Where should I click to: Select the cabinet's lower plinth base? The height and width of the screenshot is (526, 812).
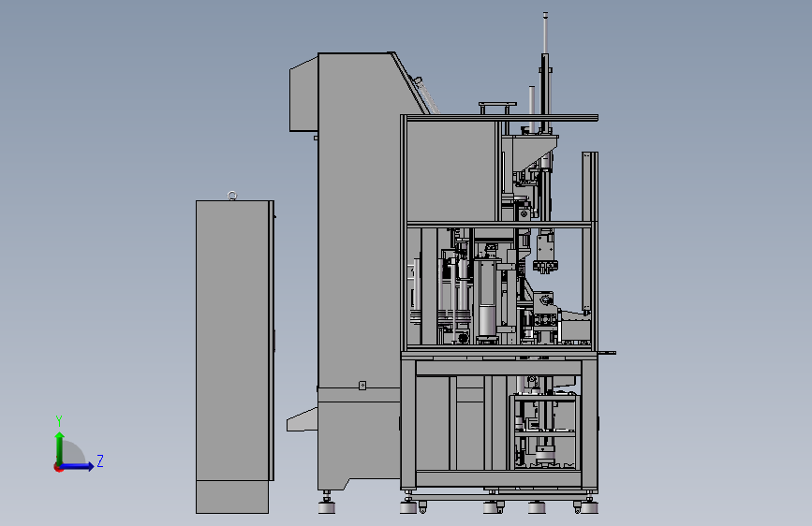click(x=232, y=497)
